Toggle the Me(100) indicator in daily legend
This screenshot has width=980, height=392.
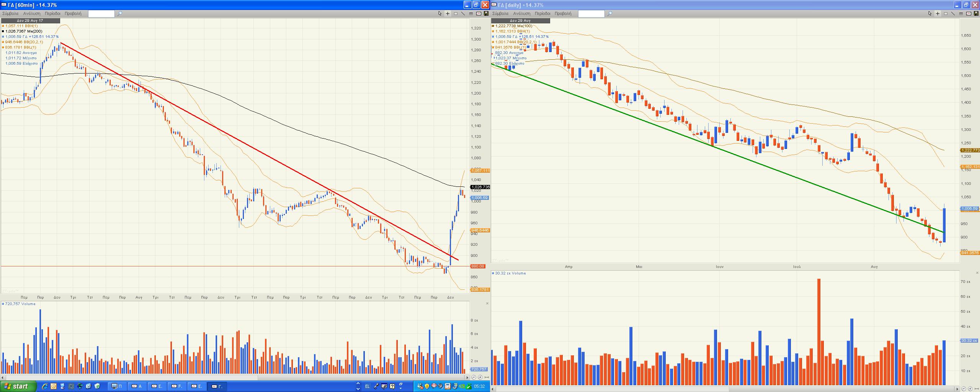(x=493, y=26)
